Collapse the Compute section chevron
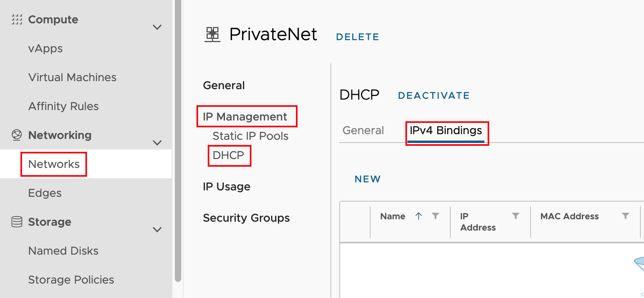This screenshot has width=644, height=298. point(157,27)
